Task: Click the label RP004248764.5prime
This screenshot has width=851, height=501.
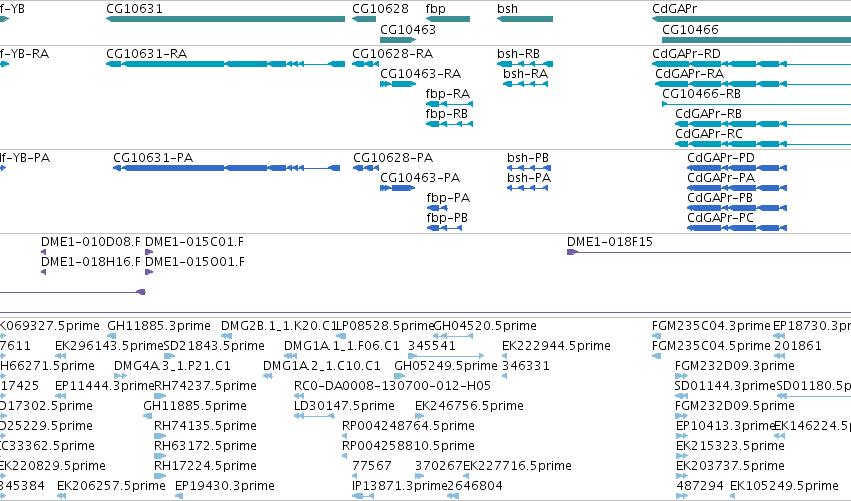Action: click(408, 426)
